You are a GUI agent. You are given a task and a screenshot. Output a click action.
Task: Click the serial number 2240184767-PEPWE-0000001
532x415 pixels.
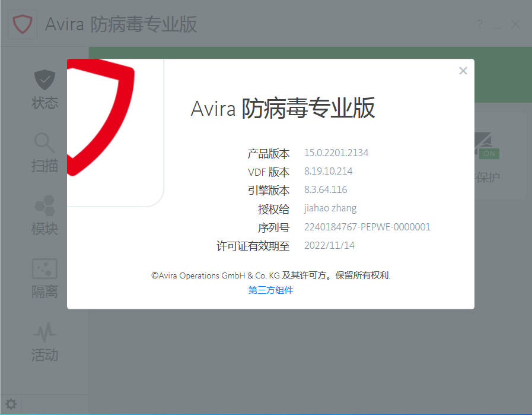tap(367, 227)
